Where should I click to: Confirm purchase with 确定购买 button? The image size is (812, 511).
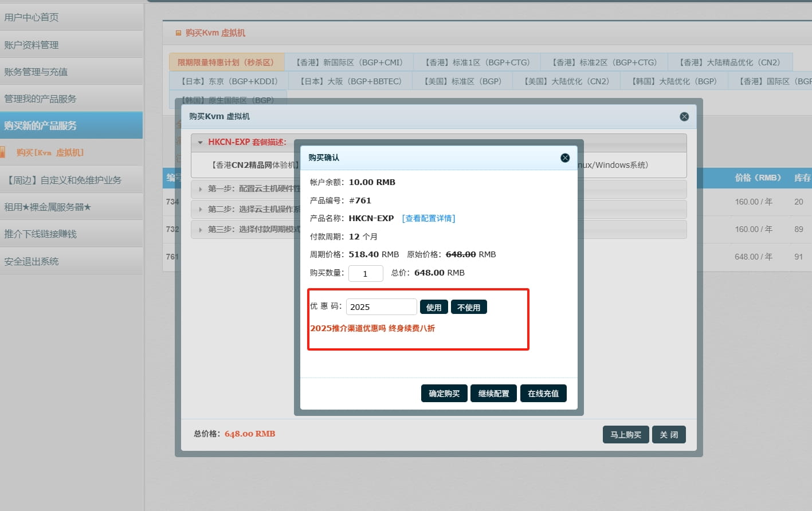coord(444,393)
